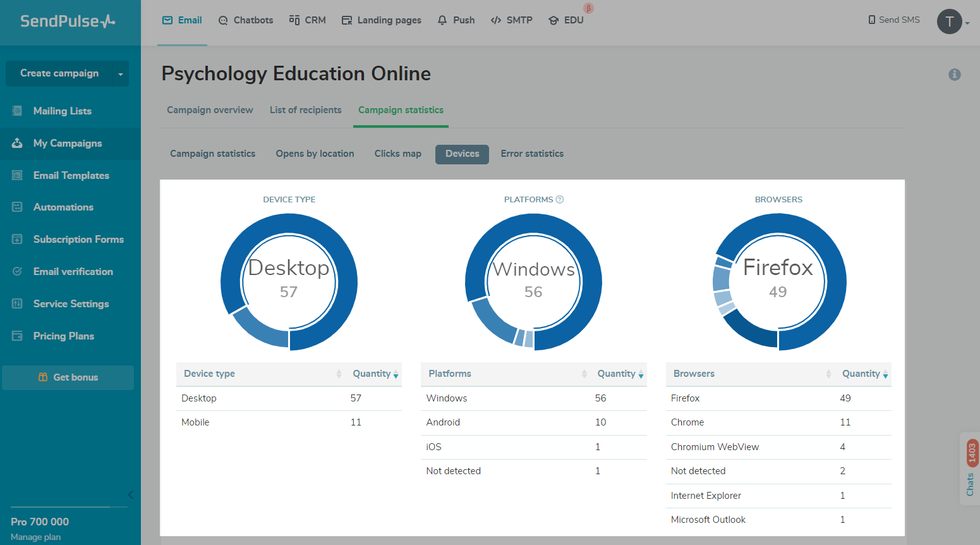The image size is (980, 545).
Task: Open the Chats side widget
Action: point(970,469)
